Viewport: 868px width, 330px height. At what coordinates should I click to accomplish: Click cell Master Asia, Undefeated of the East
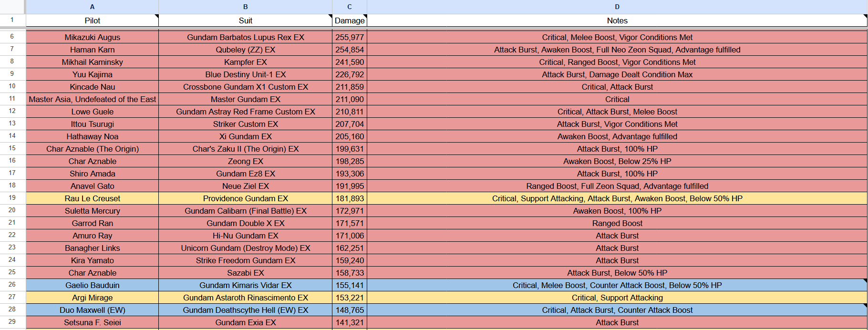click(x=92, y=99)
